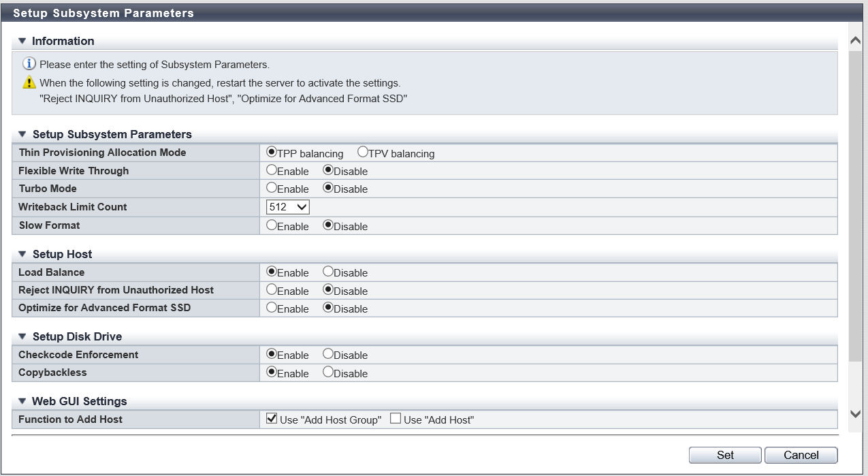Enable Flexible Write Through
Viewport: 868px width, 476px height.
point(272,170)
